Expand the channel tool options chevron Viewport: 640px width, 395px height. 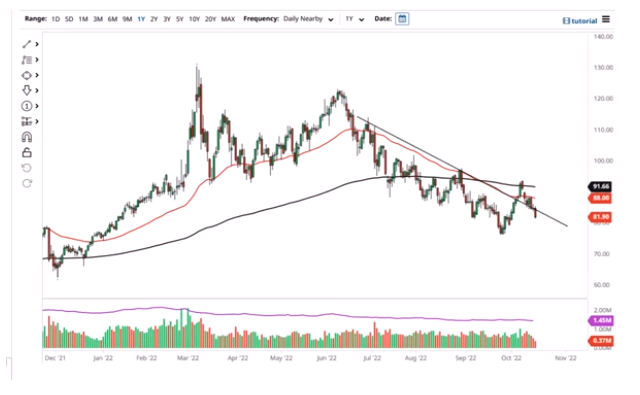tap(37, 60)
